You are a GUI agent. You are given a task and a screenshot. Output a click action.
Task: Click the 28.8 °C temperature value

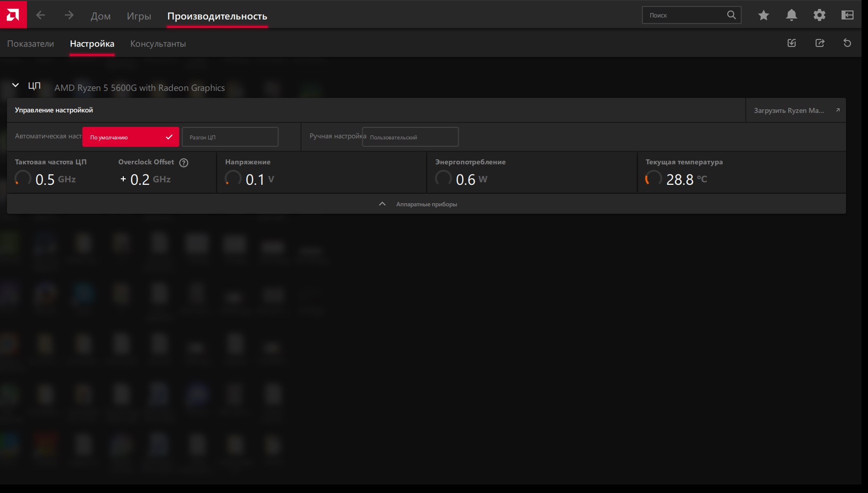pos(687,179)
